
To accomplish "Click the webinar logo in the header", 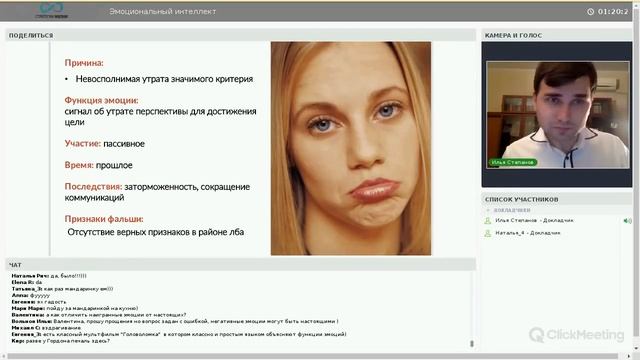I will (51, 11).
